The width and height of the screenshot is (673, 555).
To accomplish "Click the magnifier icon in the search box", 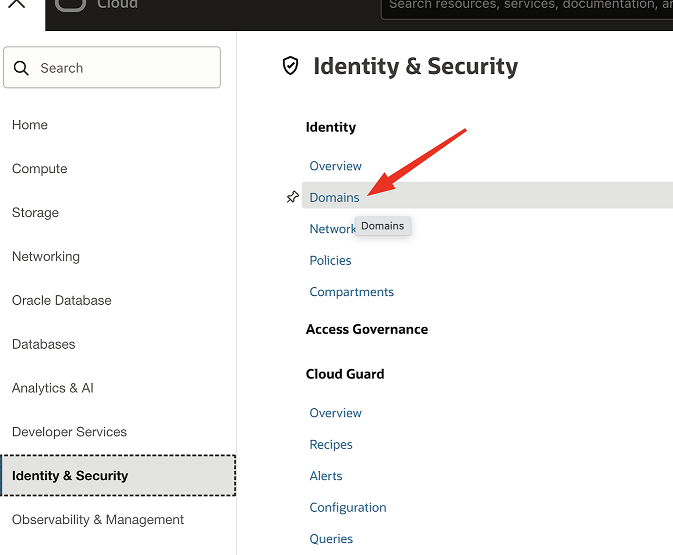I will tap(23, 68).
